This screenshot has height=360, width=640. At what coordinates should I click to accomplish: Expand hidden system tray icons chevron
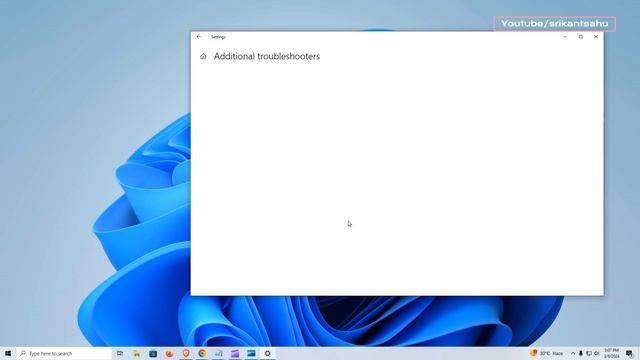click(x=573, y=353)
